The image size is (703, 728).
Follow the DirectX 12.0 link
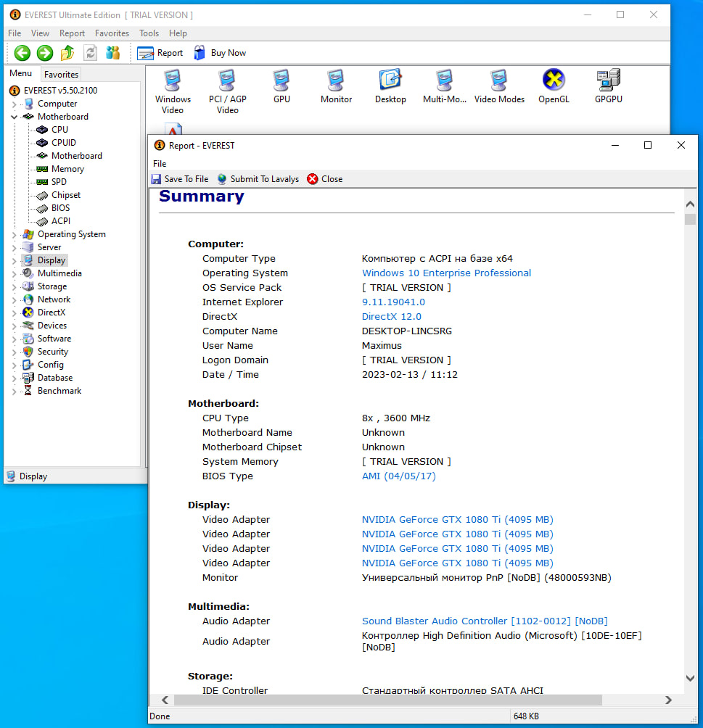[x=391, y=317]
